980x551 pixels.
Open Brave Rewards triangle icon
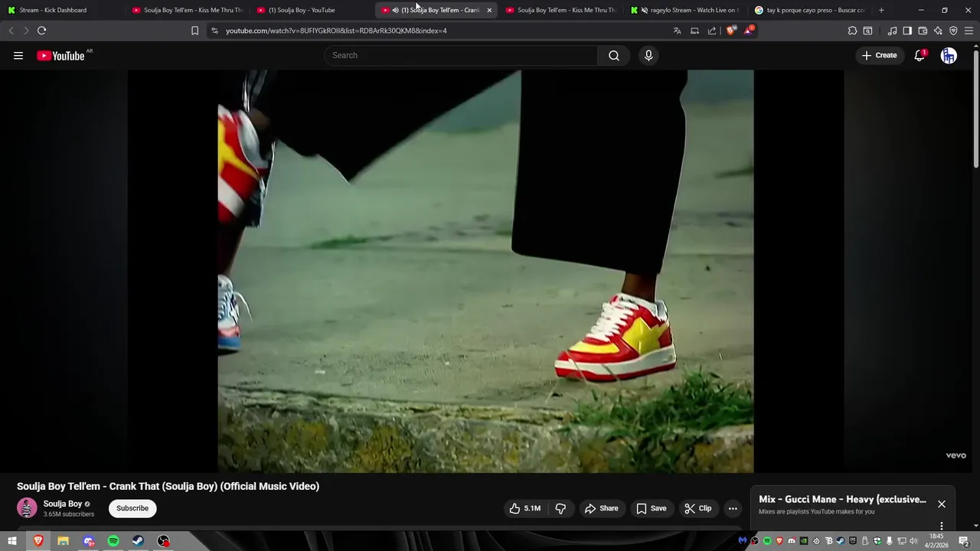pos(748,31)
